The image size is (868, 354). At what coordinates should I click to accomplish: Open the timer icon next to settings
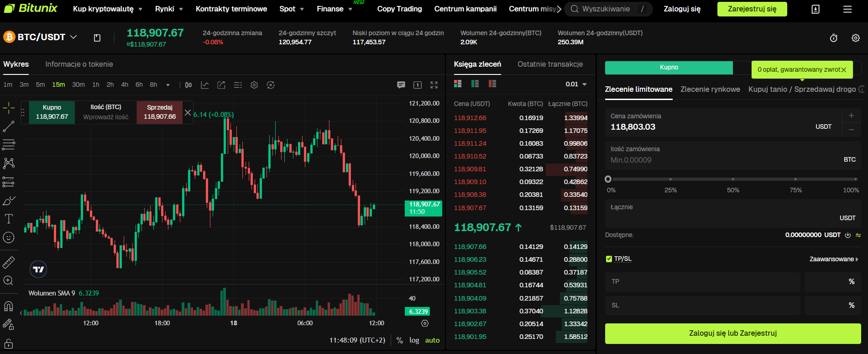pyautogui.click(x=834, y=38)
